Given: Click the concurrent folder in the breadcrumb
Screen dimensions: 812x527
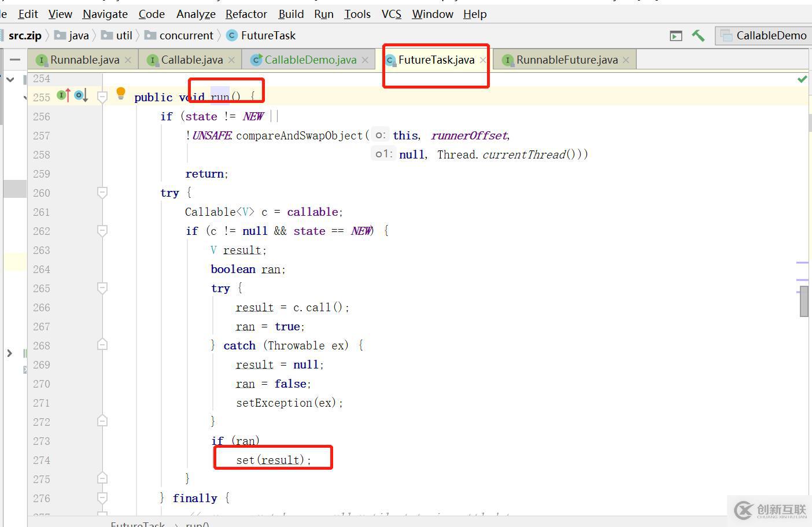Looking at the screenshot, I should [186, 36].
